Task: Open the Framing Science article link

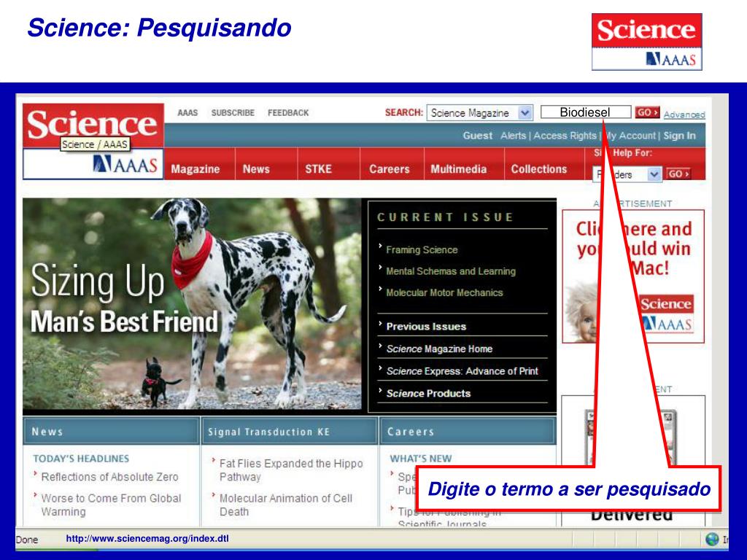Action: [422, 249]
